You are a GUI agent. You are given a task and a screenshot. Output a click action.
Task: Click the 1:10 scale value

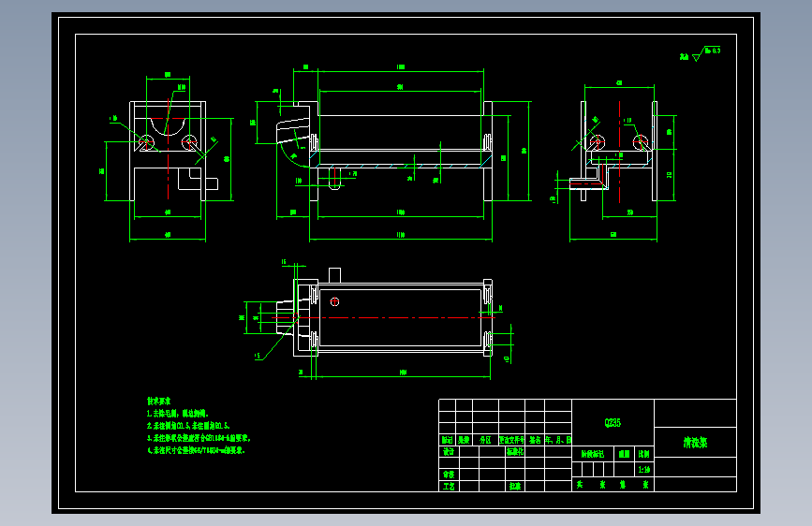643,470
